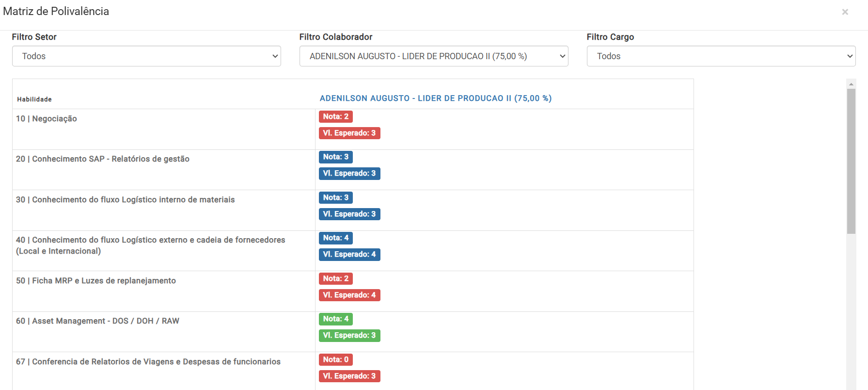Viewport: 868px width, 390px height.
Task: Select the 10 | Negociação skill row
Action: pos(47,119)
